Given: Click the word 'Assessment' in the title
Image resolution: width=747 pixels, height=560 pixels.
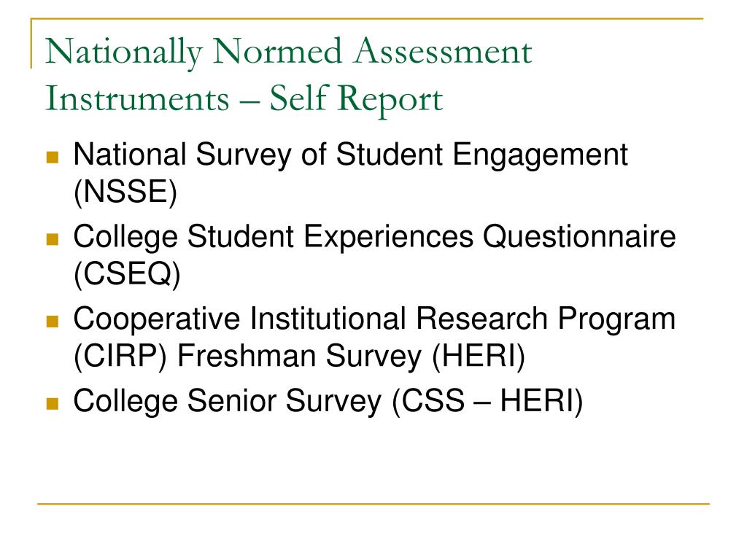Looking at the screenshot, I should 443,51.
